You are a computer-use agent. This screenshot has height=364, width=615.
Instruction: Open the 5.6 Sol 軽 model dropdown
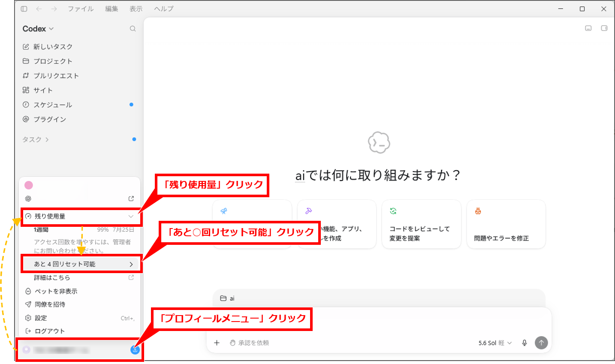tap(495, 343)
